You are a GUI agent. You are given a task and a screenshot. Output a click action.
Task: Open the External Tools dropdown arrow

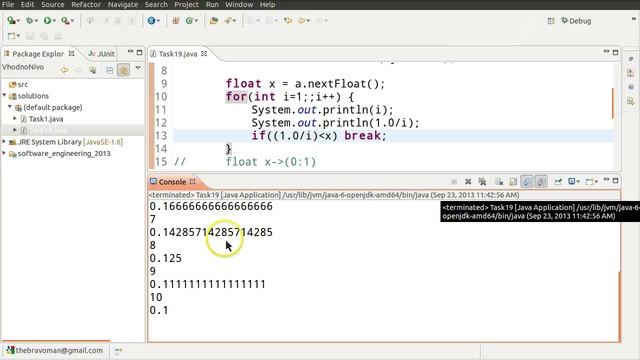coord(73,21)
